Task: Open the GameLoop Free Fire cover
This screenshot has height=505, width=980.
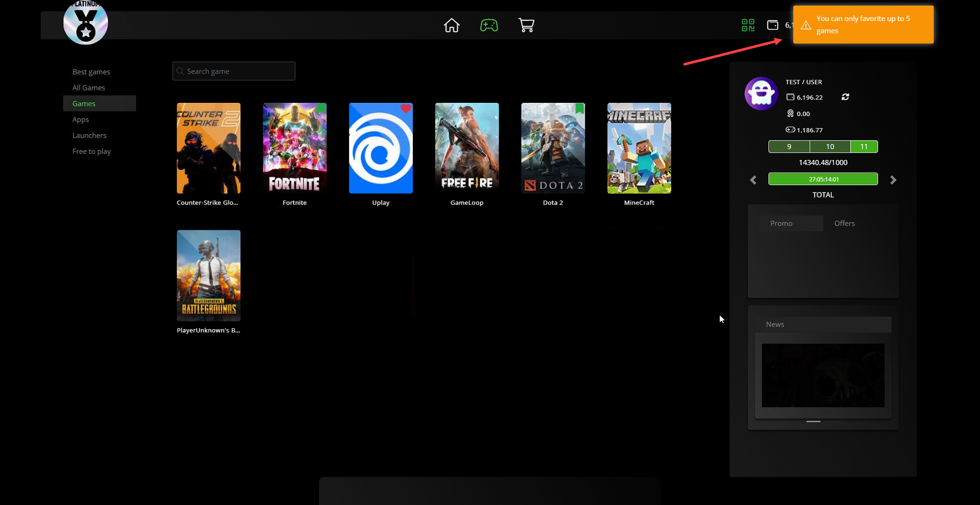Action: coord(467,148)
